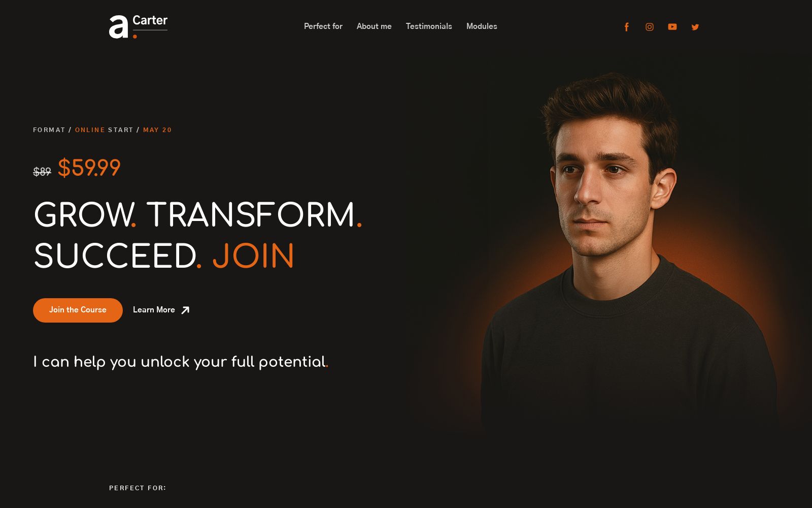Navigate to the Modules section link
This screenshot has height=508, width=812.
[x=482, y=26]
